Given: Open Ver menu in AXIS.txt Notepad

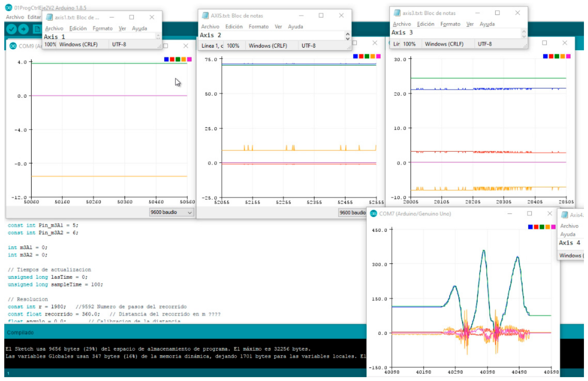Looking at the screenshot, I should [278, 26].
